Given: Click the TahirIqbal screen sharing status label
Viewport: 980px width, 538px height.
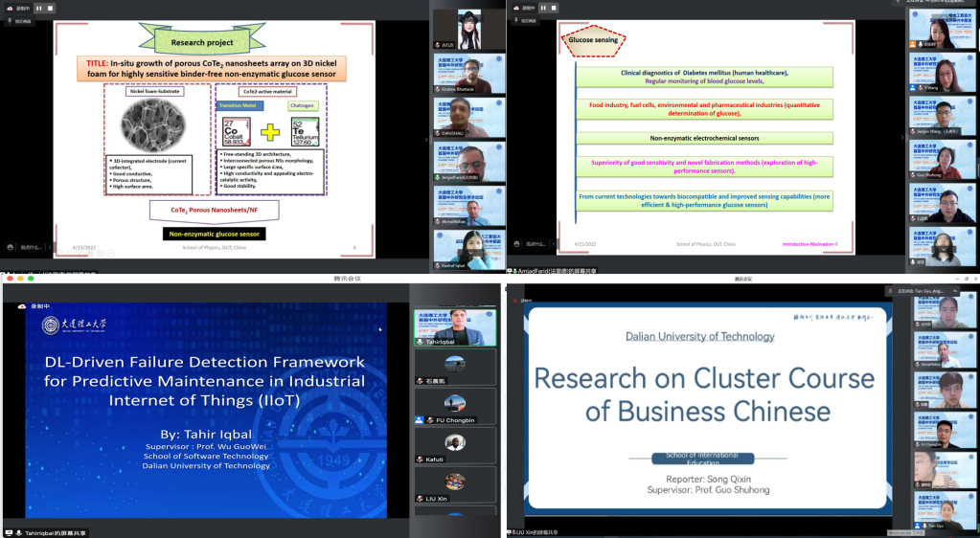Looking at the screenshot, I should point(55,532).
